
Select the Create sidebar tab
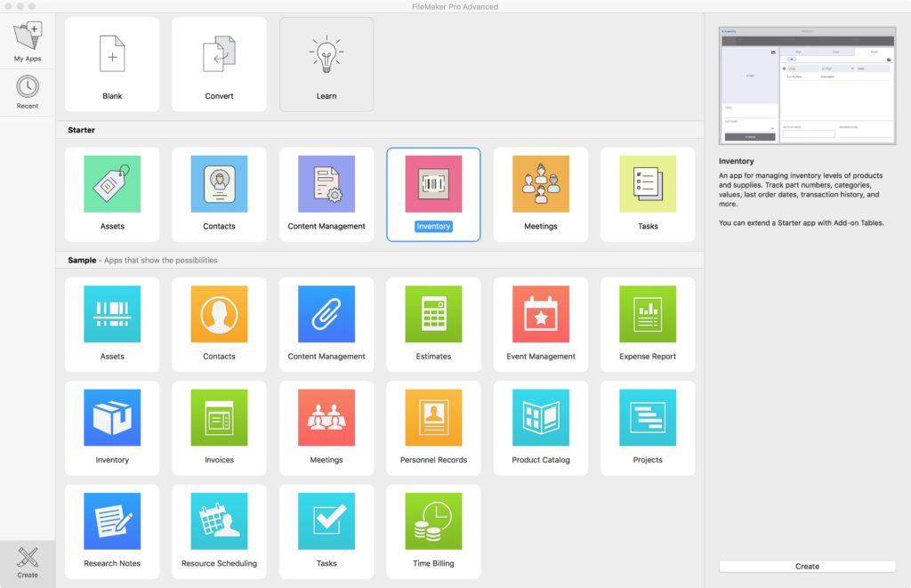(x=28, y=563)
